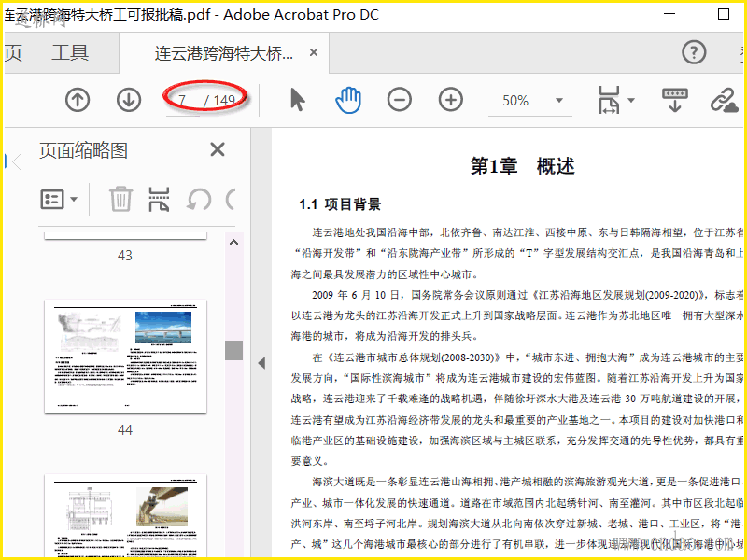Delete selected page with trash icon
This screenshot has width=747, height=560.
pyautogui.click(x=120, y=199)
